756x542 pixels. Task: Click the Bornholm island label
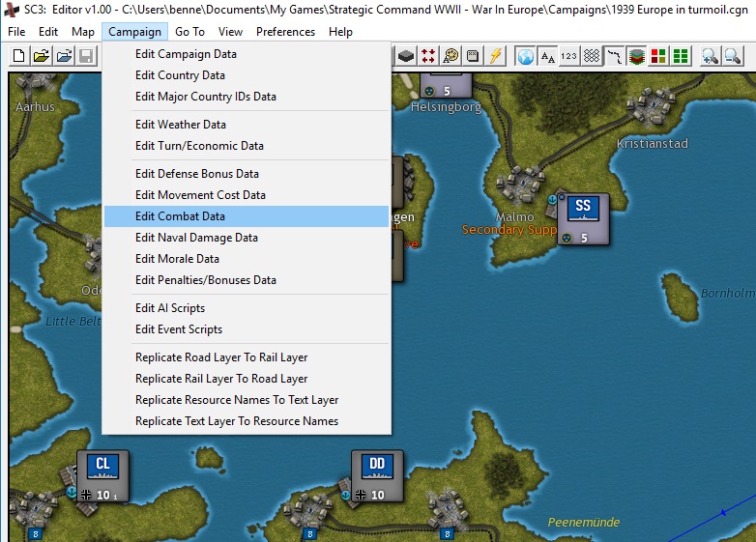pyautogui.click(x=728, y=293)
